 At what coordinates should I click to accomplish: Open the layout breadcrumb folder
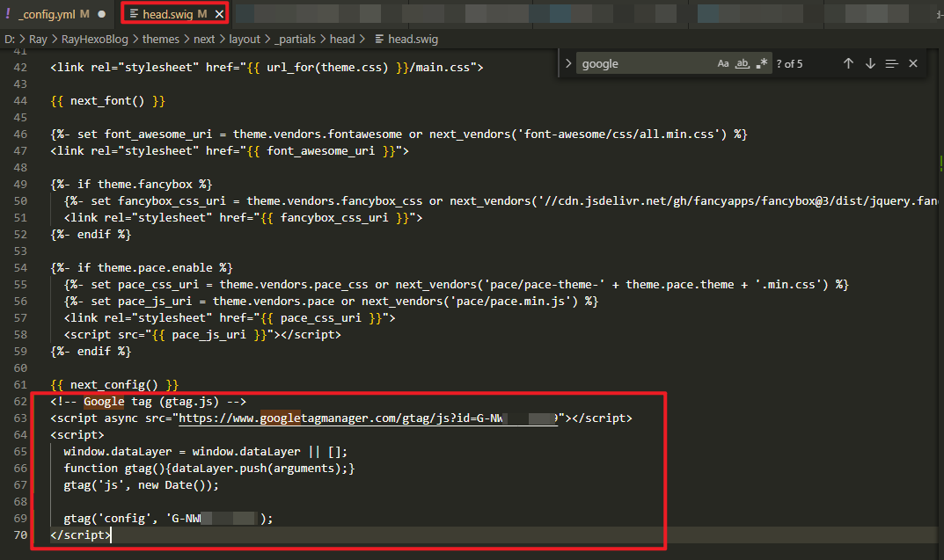(245, 39)
